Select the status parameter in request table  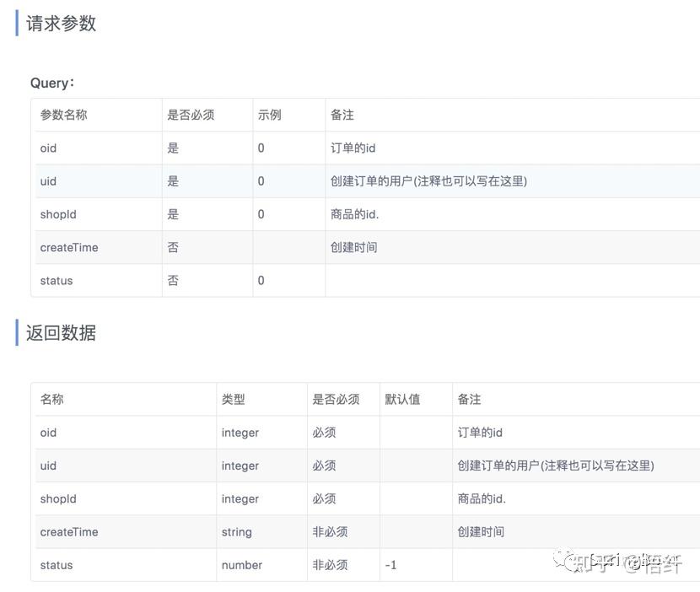point(56,280)
